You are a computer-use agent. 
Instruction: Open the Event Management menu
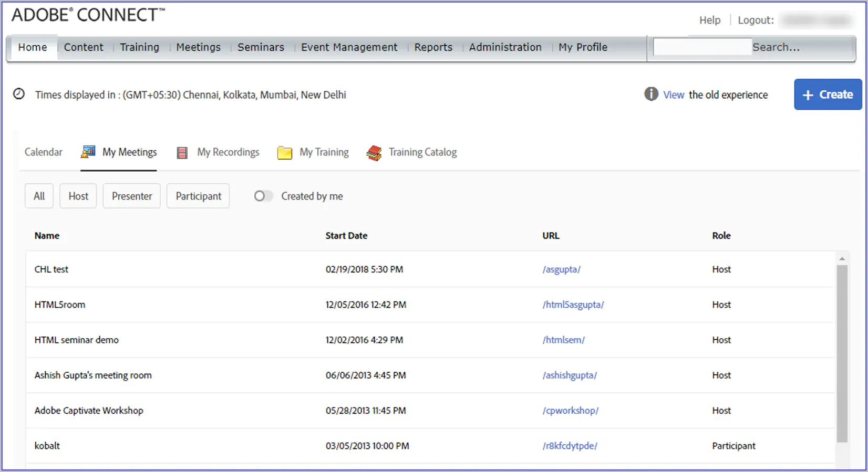(349, 47)
